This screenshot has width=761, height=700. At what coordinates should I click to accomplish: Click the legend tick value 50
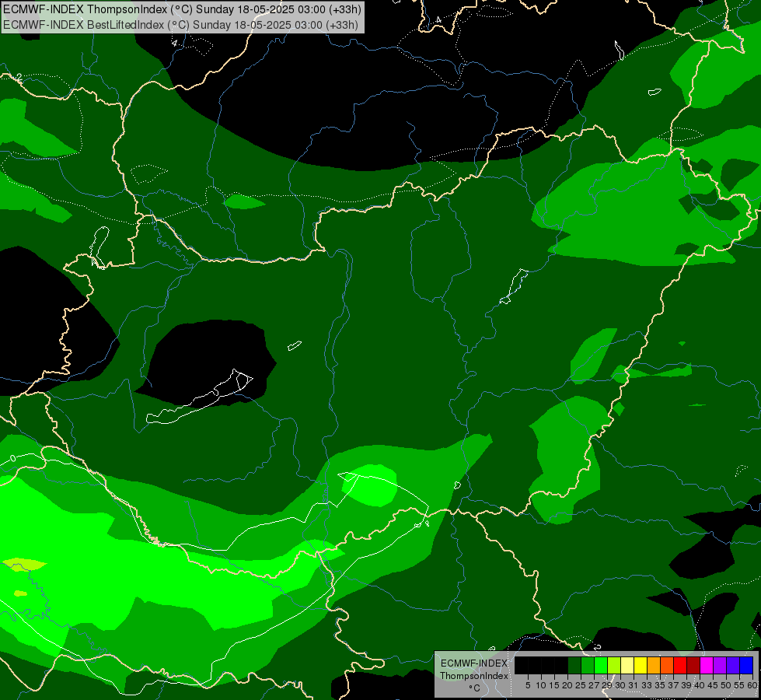click(x=727, y=685)
